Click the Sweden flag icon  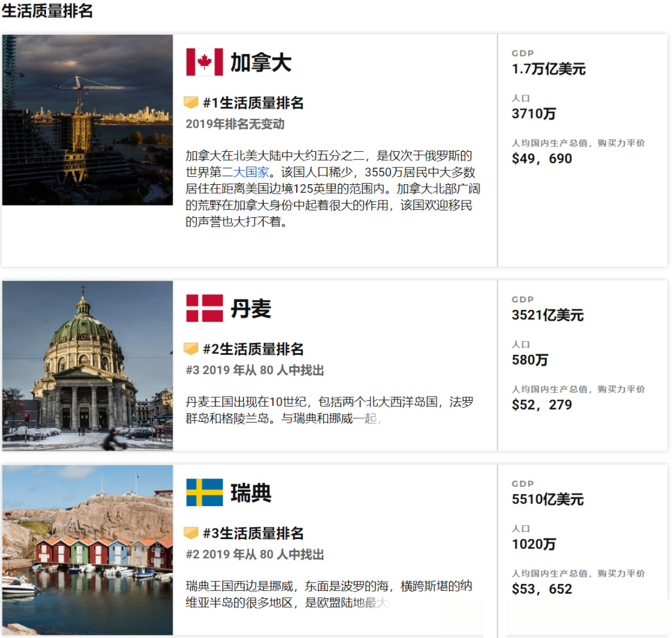[204, 492]
